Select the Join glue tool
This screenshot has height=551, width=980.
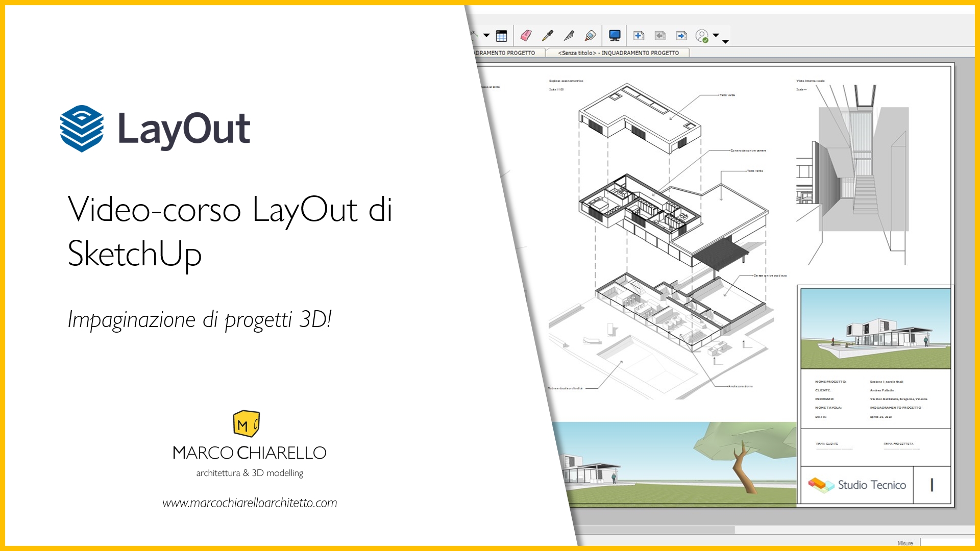tap(591, 36)
